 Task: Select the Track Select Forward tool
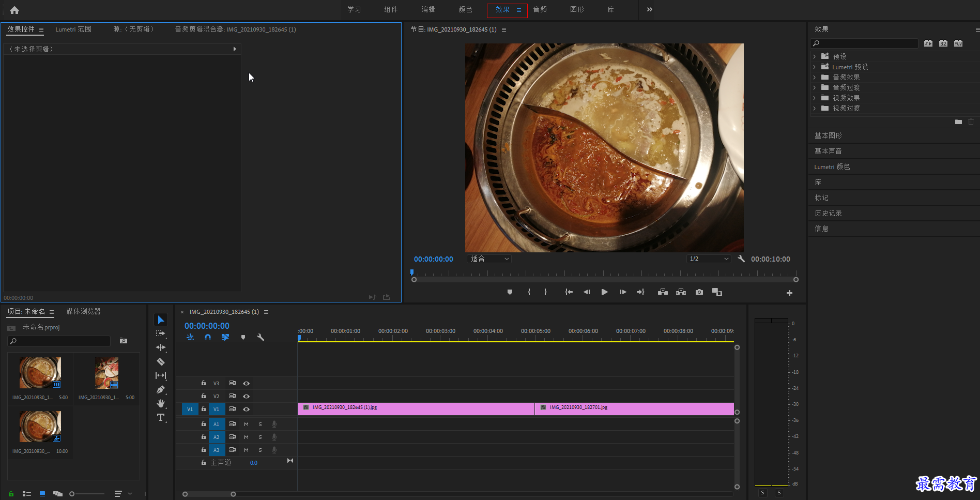tap(161, 334)
